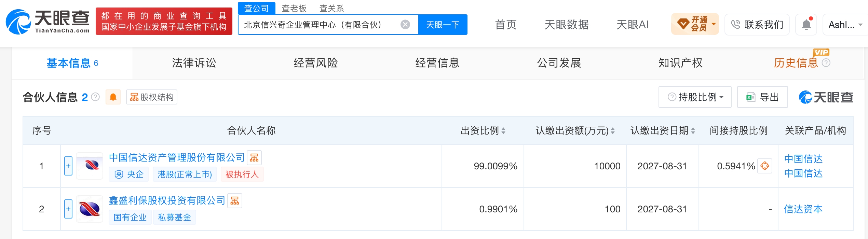Viewport: 868px width, 239px height.
Task: Click the phone icon in 联系我们
Action: tap(735, 25)
